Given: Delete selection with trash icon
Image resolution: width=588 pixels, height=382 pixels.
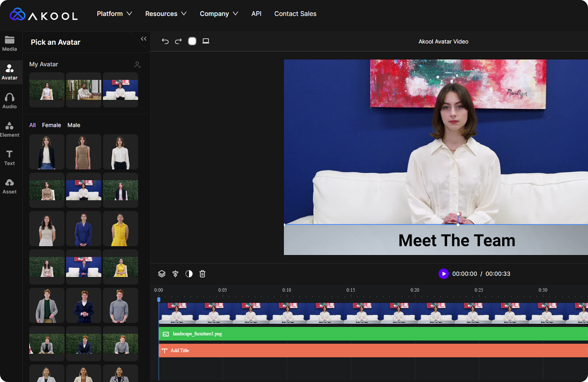Looking at the screenshot, I should 202,274.
